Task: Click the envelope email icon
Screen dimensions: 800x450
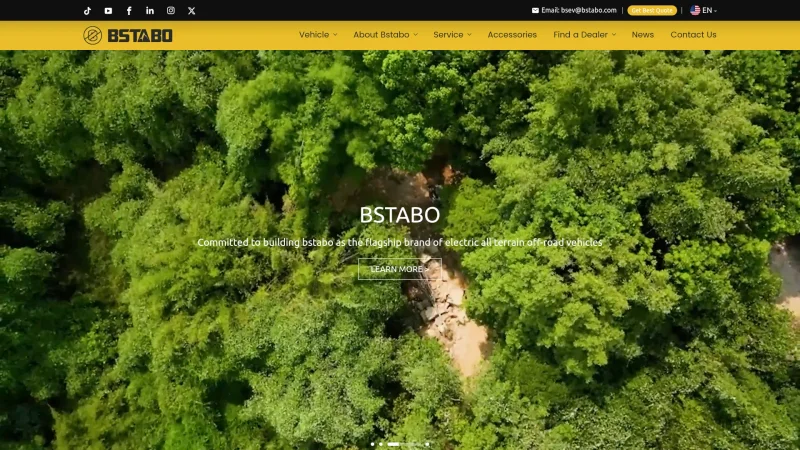Action: 535,10
